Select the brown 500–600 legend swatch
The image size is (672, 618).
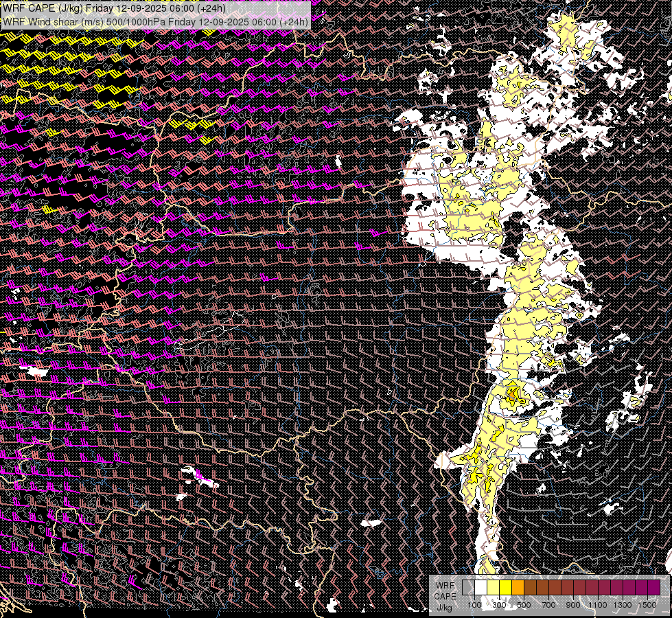(530, 587)
